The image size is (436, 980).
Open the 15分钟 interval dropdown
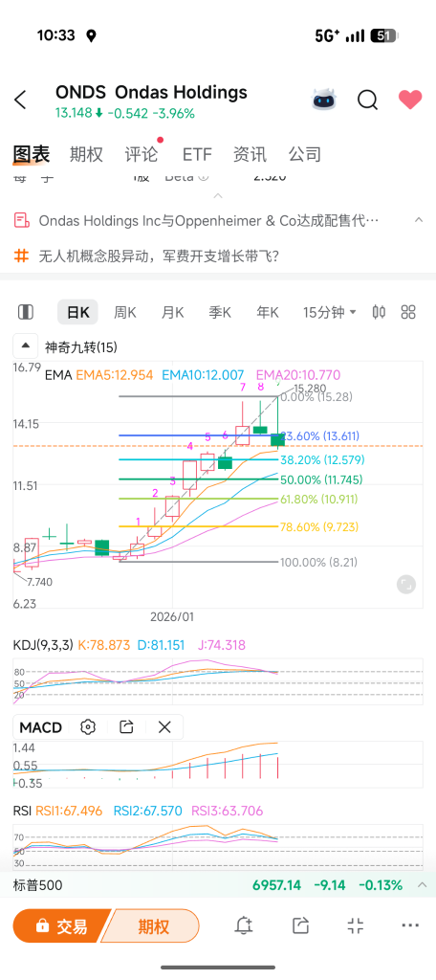[x=330, y=312]
